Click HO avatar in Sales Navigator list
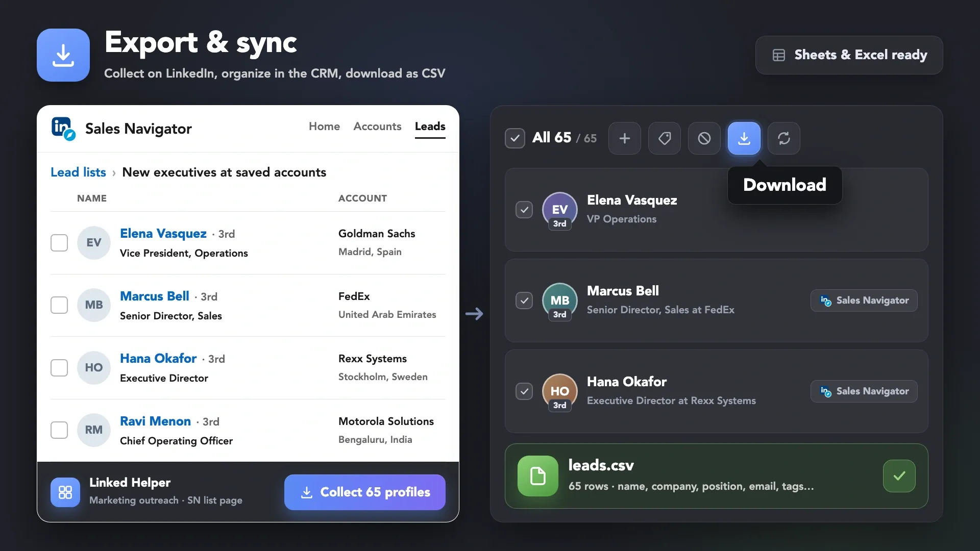 pyautogui.click(x=94, y=368)
